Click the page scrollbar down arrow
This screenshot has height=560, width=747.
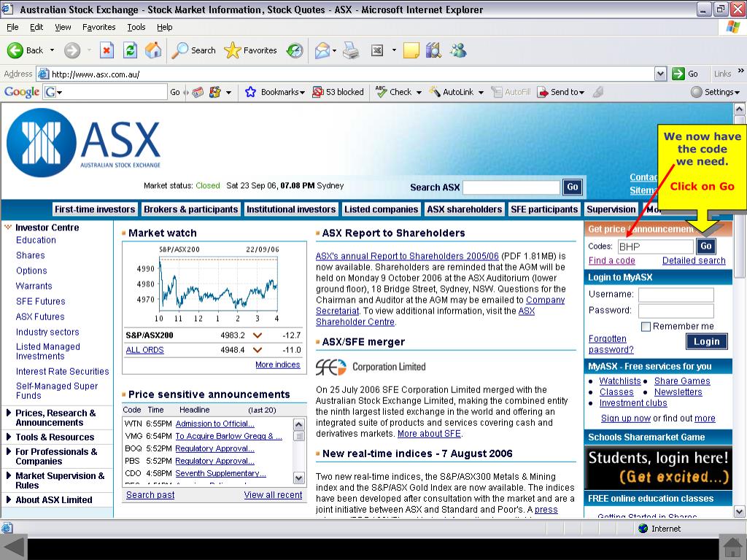pyautogui.click(x=739, y=512)
